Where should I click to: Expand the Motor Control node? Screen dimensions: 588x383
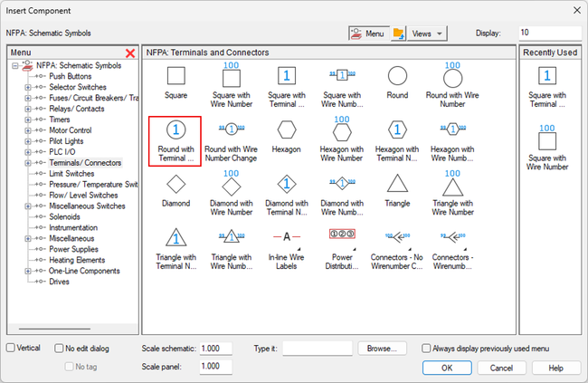pyautogui.click(x=28, y=130)
